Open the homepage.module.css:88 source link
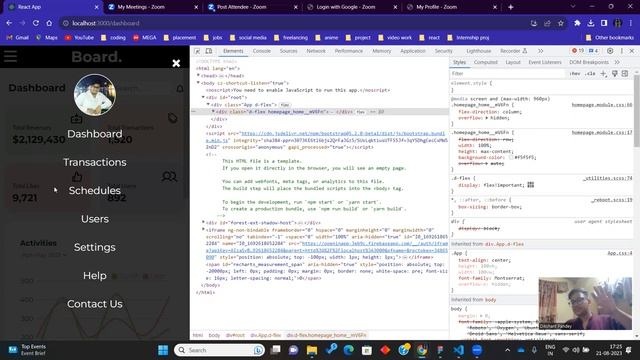 [x=602, y=105]
